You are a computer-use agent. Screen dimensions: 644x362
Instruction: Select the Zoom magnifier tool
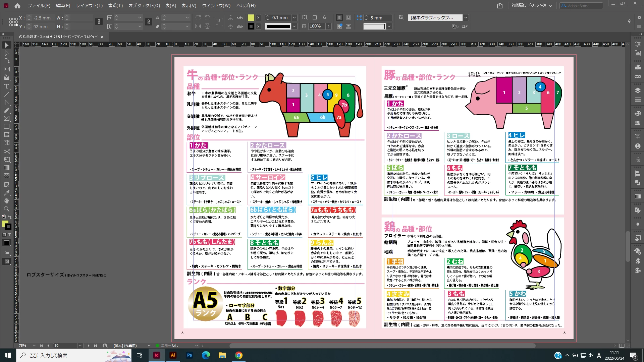[x=7, y=209]
